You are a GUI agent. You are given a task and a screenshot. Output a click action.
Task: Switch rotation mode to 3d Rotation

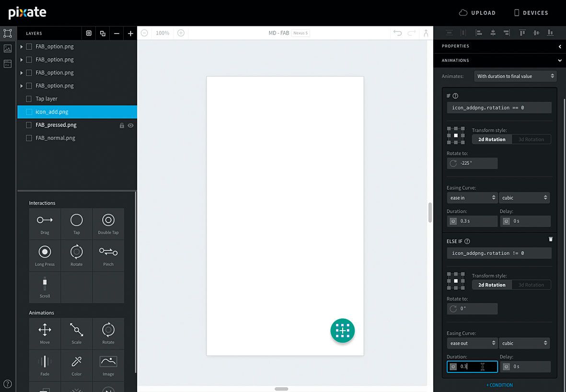[531, 139]
